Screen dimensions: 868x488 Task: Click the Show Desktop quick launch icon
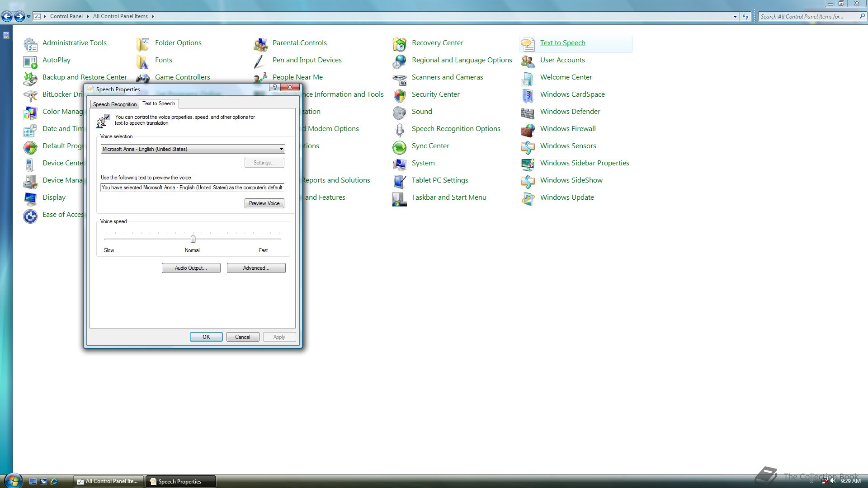coord(33,482)
